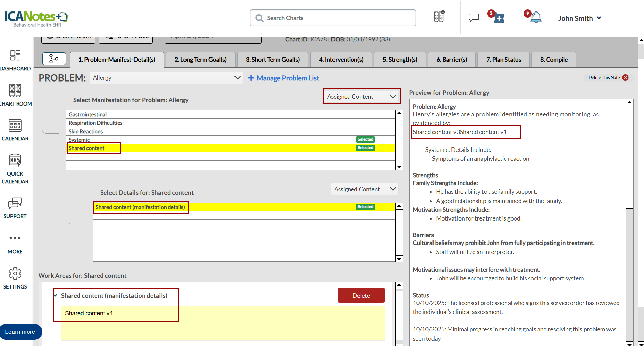The image size is (644, 346).
Task: Switch to the 8. Compile tab
Action: coord(554,60)
